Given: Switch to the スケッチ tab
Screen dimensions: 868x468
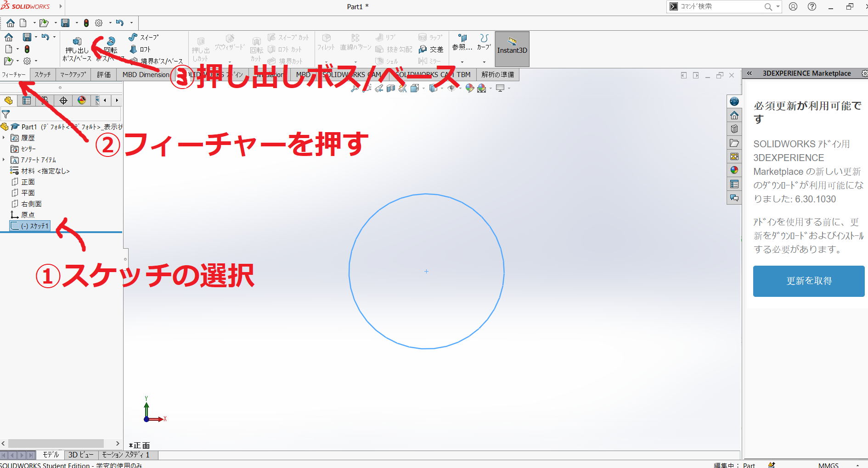Looking at the screenshot, I should point(43,74).
